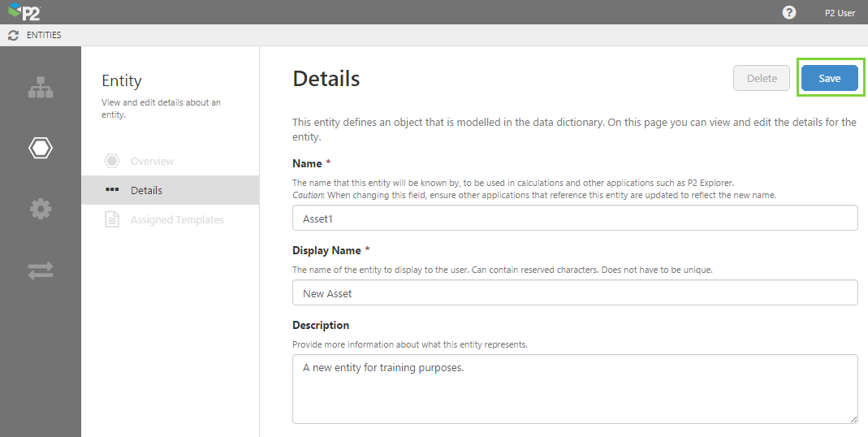Go to the Overview section
Screen dimensions: 868x437
click(152, 161)
